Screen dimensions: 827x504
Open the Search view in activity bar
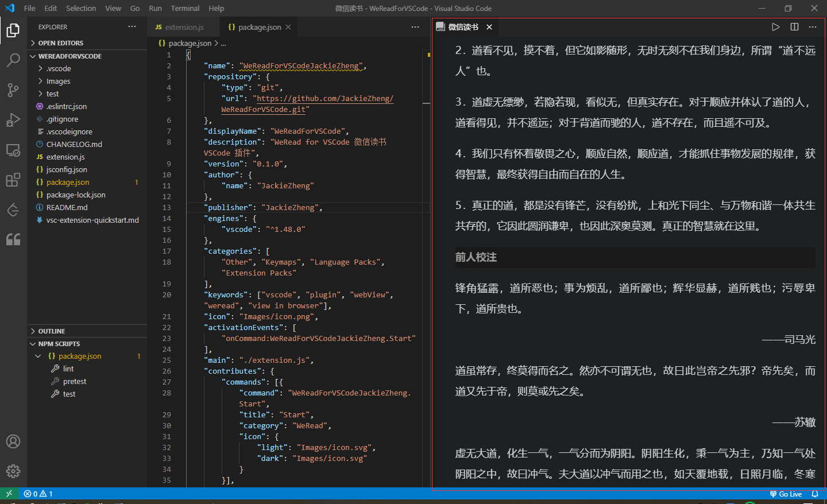13,60
